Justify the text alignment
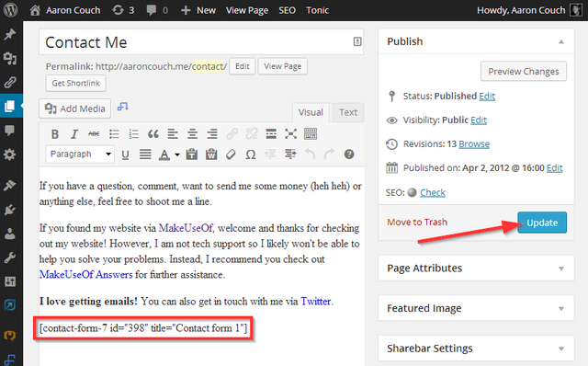Viewport: 588px width, 366px height. click(x=145, y=154)
